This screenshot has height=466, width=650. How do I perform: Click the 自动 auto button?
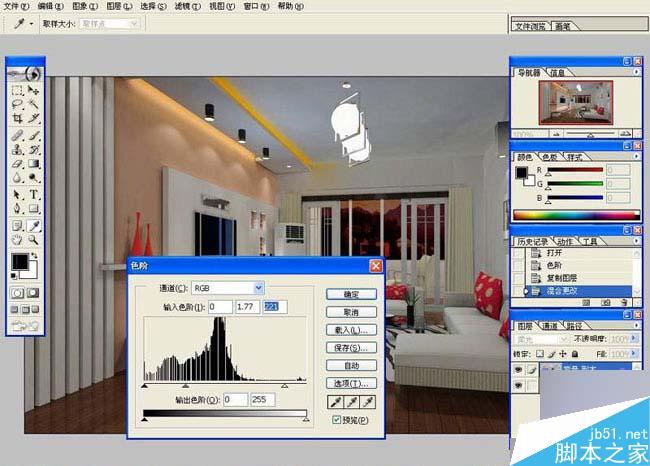(x=352, y=365)
